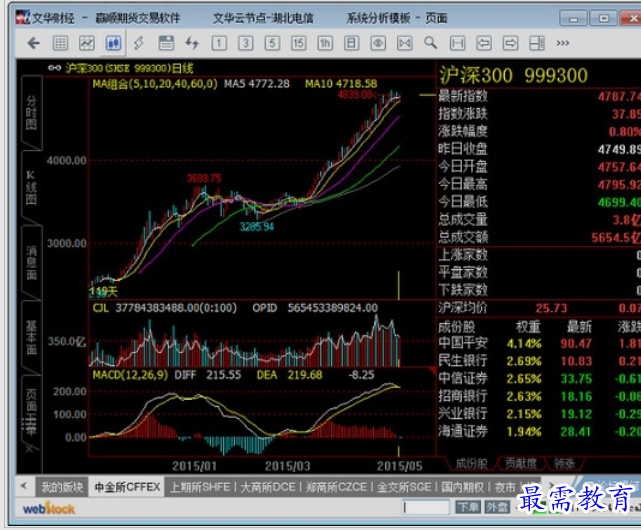Toggle the side panel layout icon
Viewport: 641px width, 530px height.
tap(537, 43)
